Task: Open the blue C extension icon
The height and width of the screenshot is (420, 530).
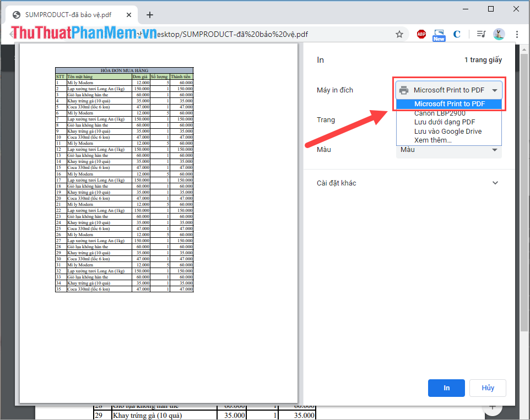Action: point(457,34)
